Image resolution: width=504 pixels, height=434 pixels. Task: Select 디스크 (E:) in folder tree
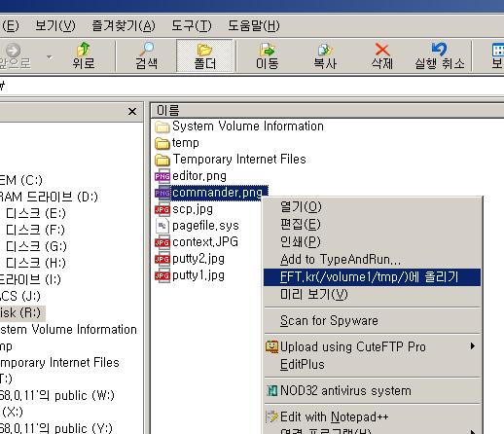pos(36,213)
